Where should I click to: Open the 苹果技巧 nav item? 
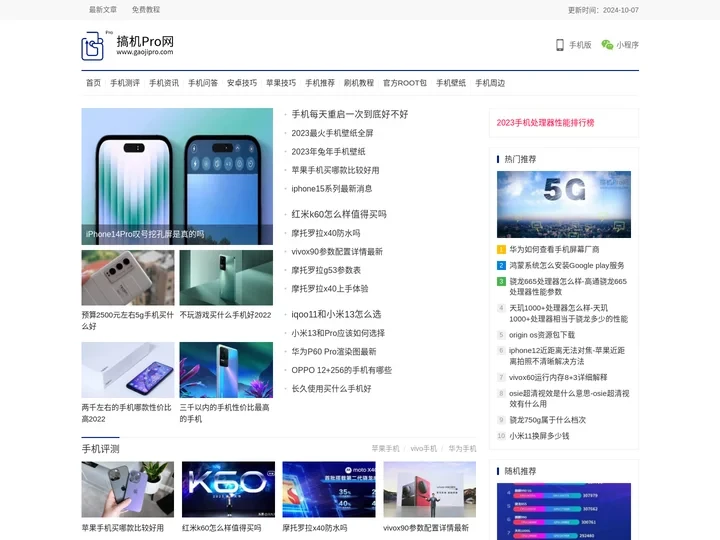tap(281, 83)
